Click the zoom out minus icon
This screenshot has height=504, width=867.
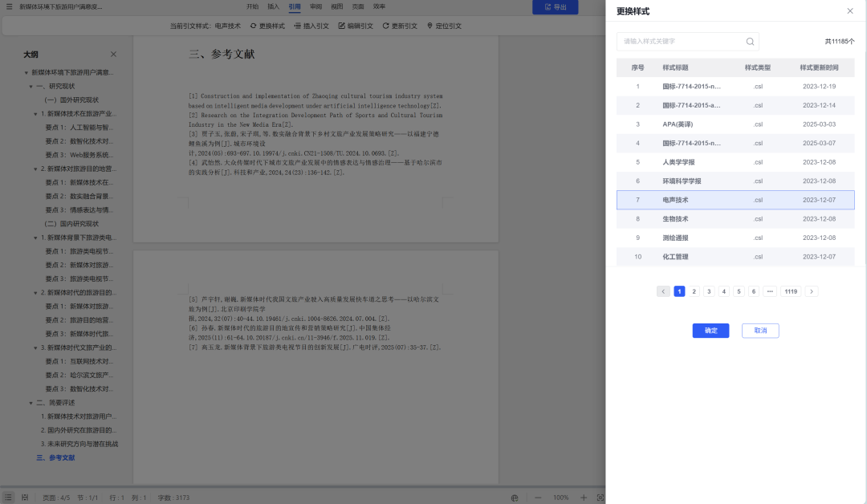coord(538,498)
